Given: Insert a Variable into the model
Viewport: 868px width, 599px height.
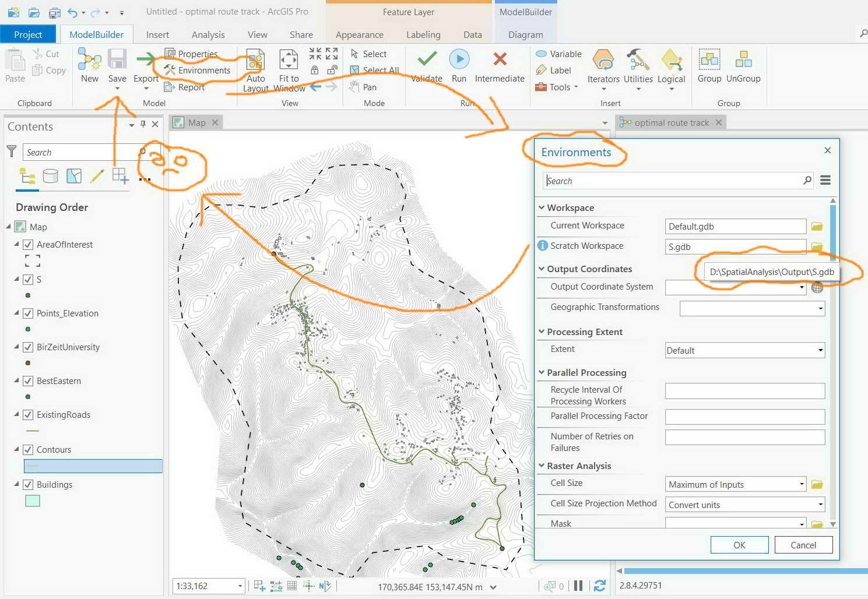Looking at the screenshot, I should 558,54.
